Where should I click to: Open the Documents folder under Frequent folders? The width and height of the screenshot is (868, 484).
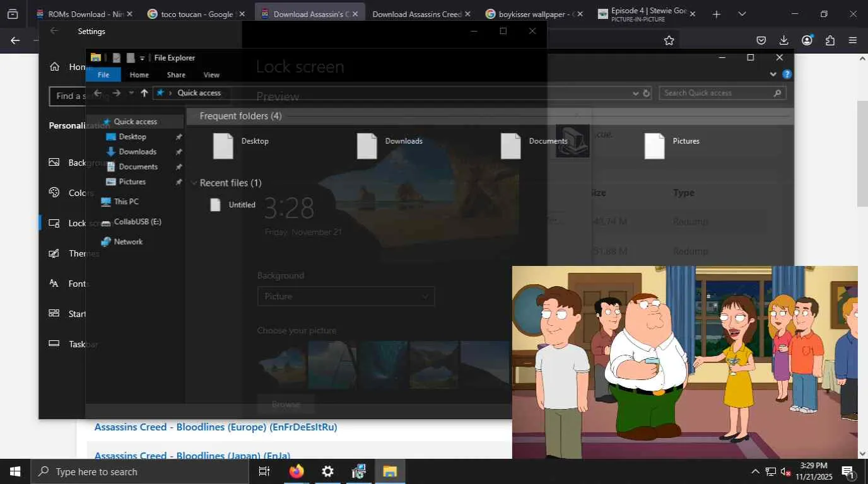pos(534,145)
